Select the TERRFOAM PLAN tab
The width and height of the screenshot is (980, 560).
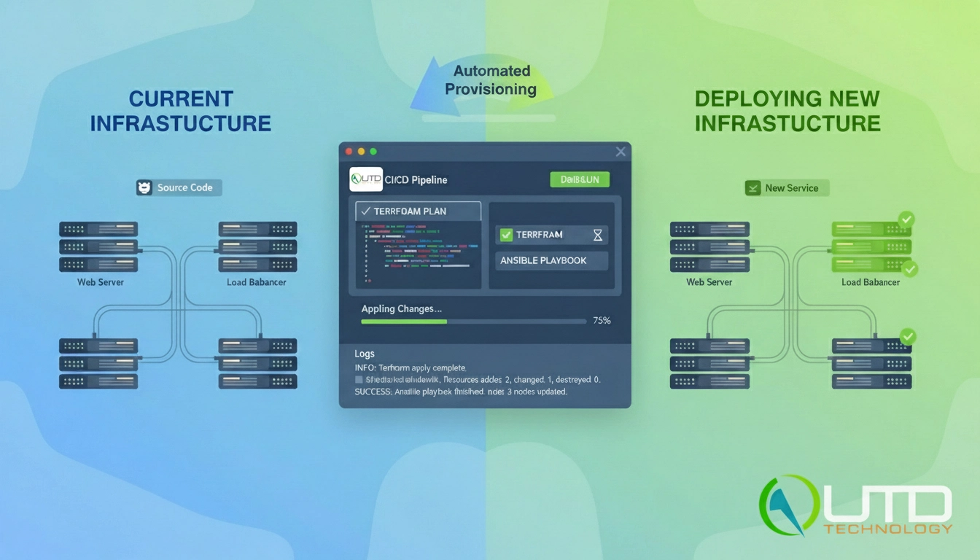pyautogui.click(x=418, y=211)
